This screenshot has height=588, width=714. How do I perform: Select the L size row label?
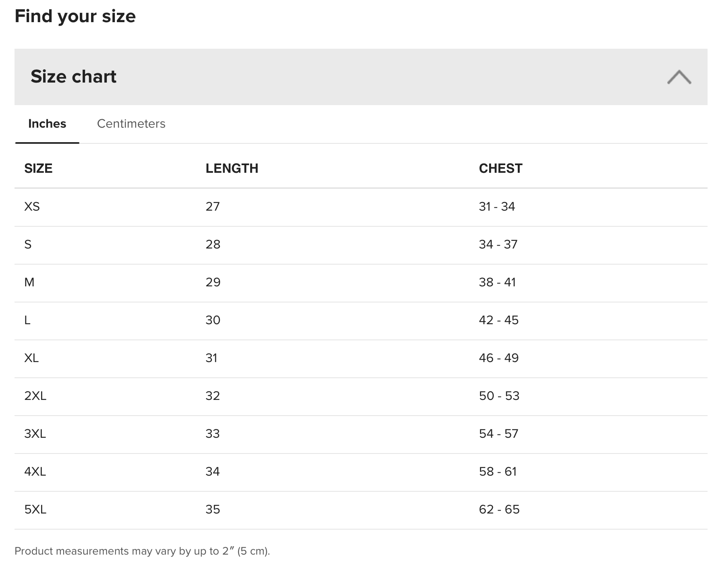pos(27,320)
